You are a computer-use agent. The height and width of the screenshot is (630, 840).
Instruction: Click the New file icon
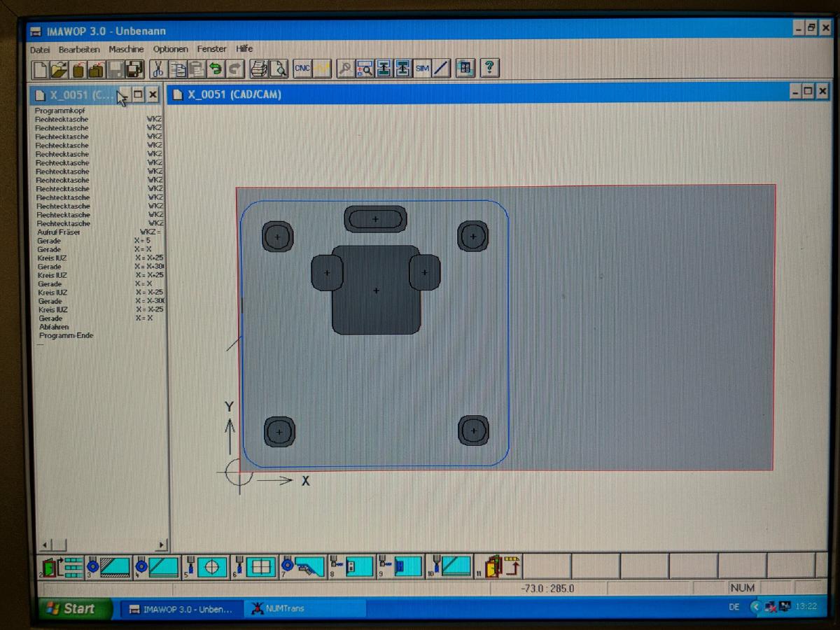pos(41,69)
